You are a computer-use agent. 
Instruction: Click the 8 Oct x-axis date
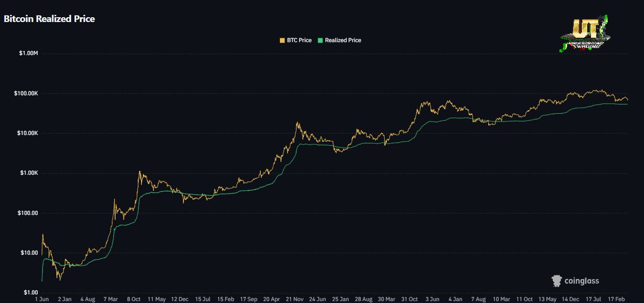[x=134, y=298]
